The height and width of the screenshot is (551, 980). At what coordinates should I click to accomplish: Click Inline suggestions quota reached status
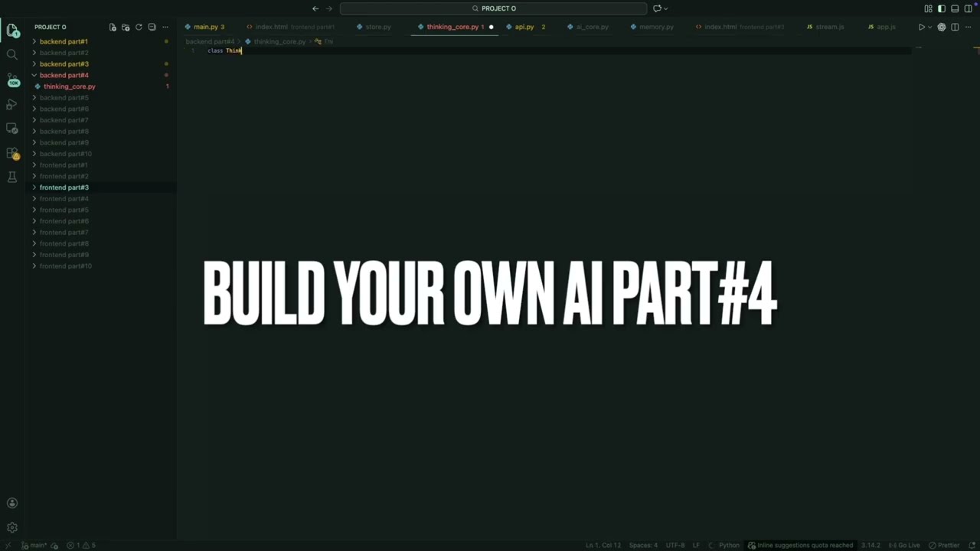coord(800,545)
